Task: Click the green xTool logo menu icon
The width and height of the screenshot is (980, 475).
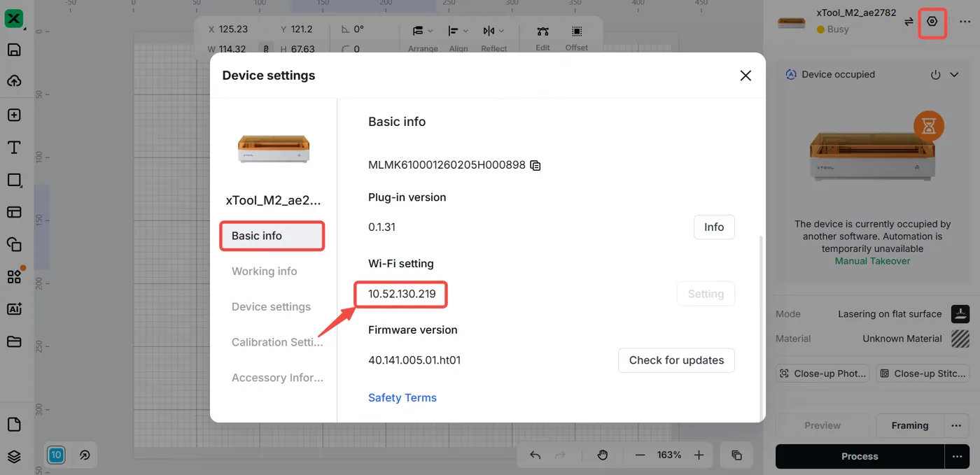Action: (14, 19)
